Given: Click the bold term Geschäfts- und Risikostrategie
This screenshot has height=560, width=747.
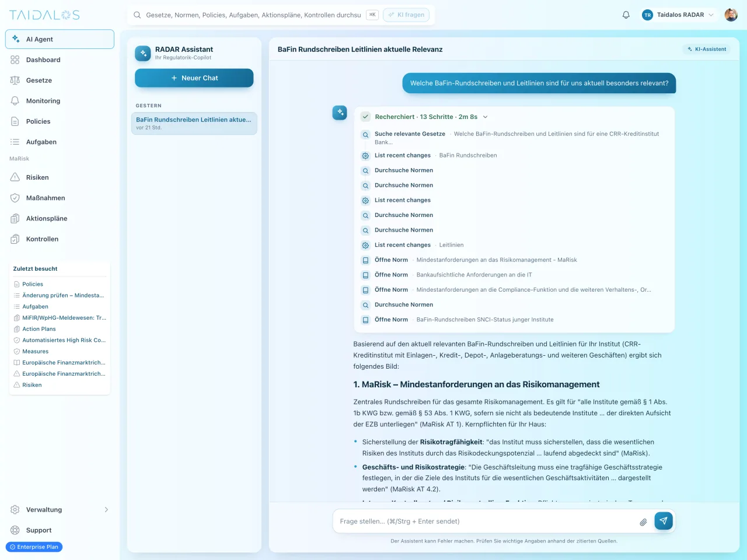Looking at the screenshot, I should [x=413, y=467].
